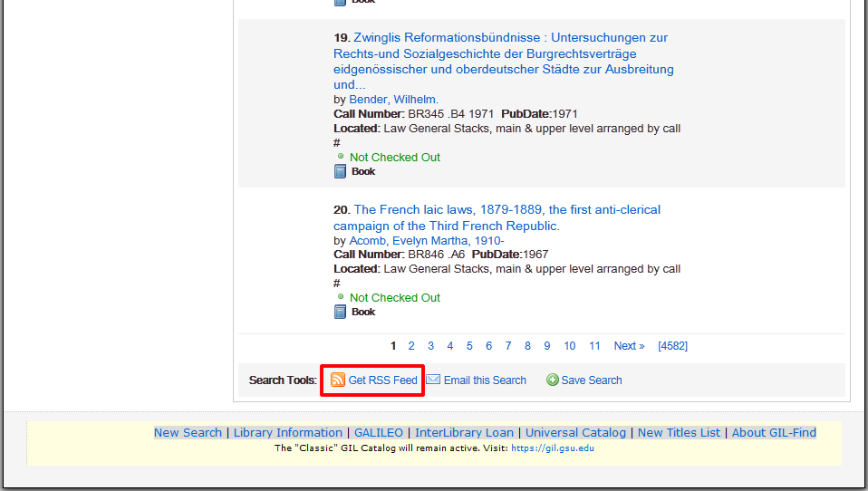Image resolution: width=868 pixels, height=491 pixels.
Task: Click Get RSS Feed link
Action: 382,380
